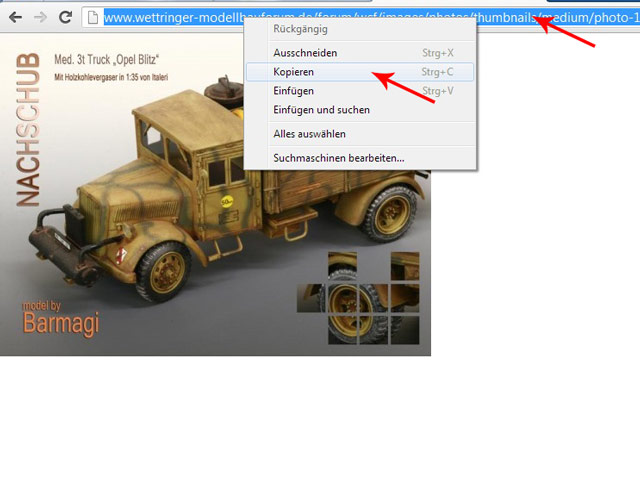Click the highlighted URL in the address bar
640x480 pixels.
pyautogui.click(x=371, y=18)
